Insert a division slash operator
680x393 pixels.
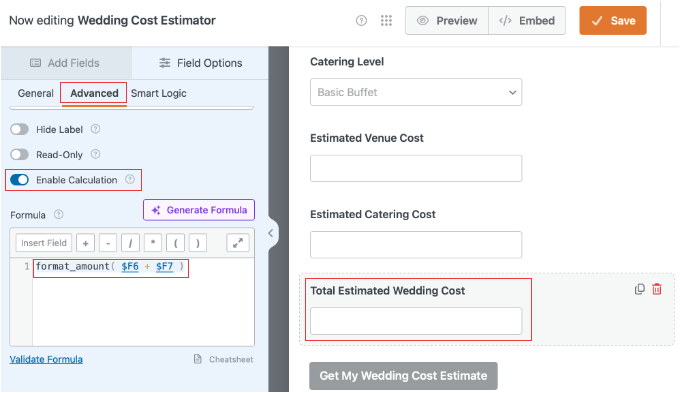(x=130, y=243)
